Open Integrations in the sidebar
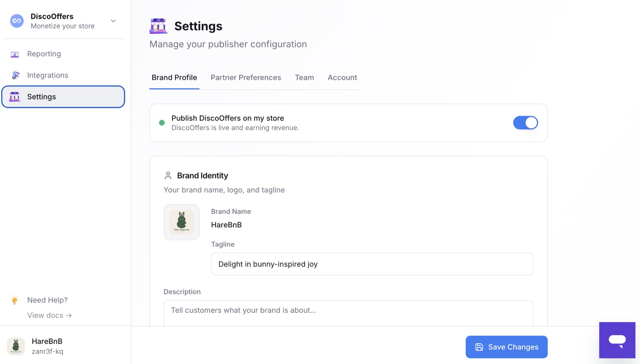Viewport: 640px width, 364px height. [63, 75]
